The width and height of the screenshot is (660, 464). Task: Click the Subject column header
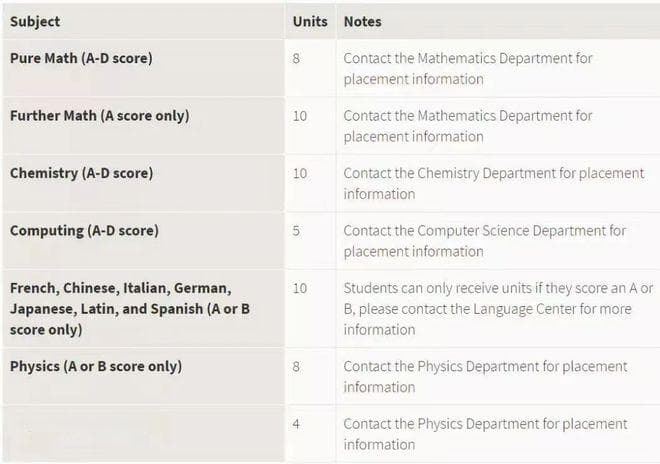(35, 21)
